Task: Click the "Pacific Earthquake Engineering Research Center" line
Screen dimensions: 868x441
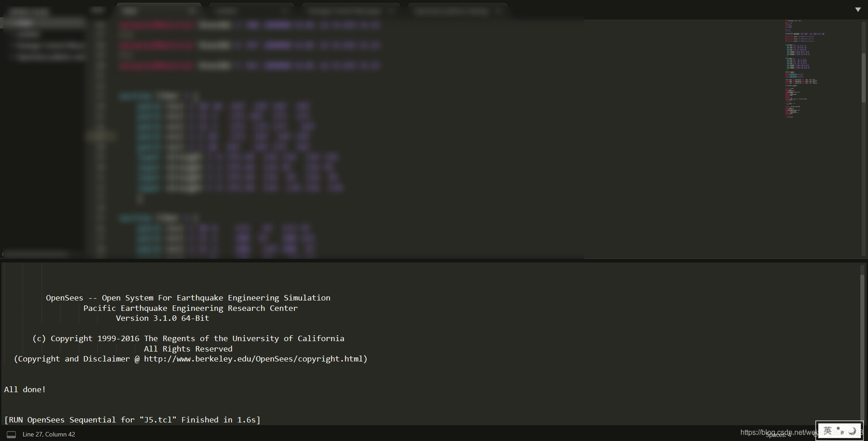Action: [x=190, y=308]
